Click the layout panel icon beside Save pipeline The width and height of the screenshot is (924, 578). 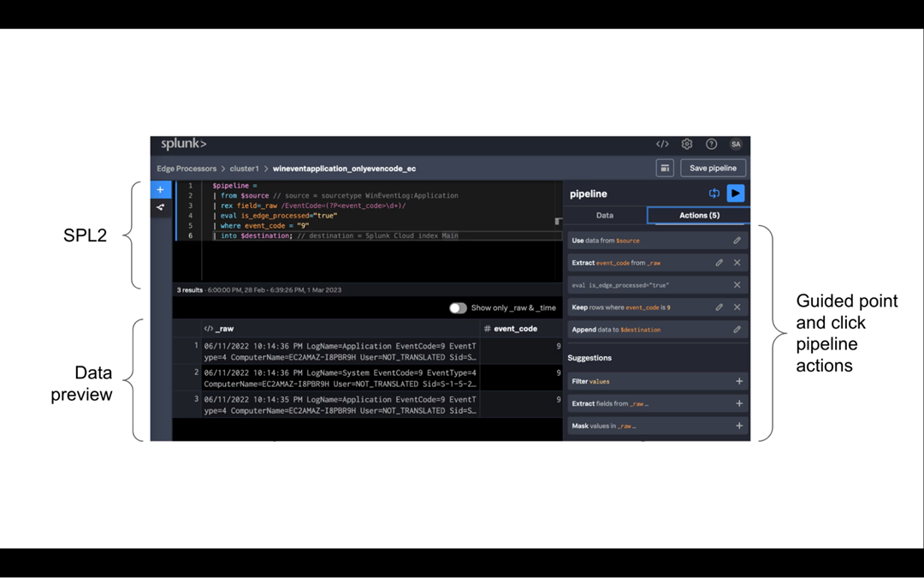point(665,169)
